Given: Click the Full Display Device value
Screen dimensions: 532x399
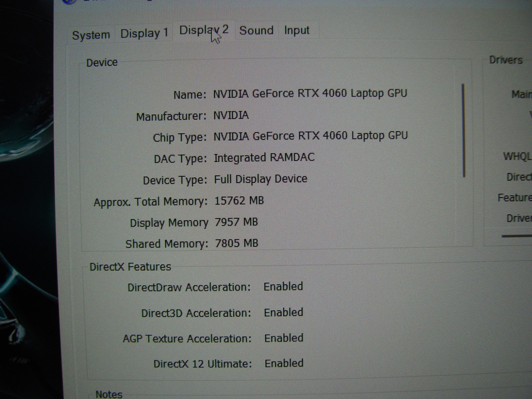Looking at the screenshot, I should point(260,179).
